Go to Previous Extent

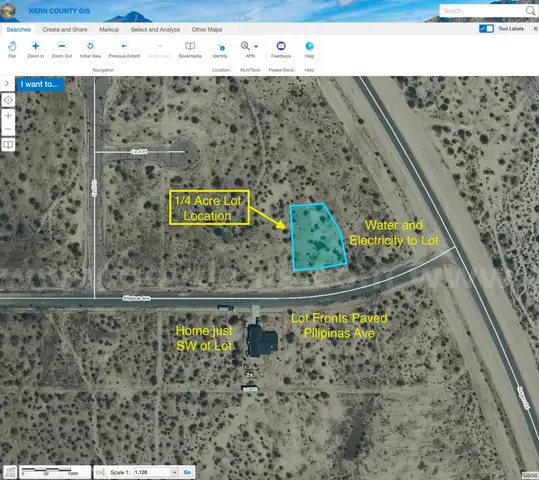tap(124, 50)
